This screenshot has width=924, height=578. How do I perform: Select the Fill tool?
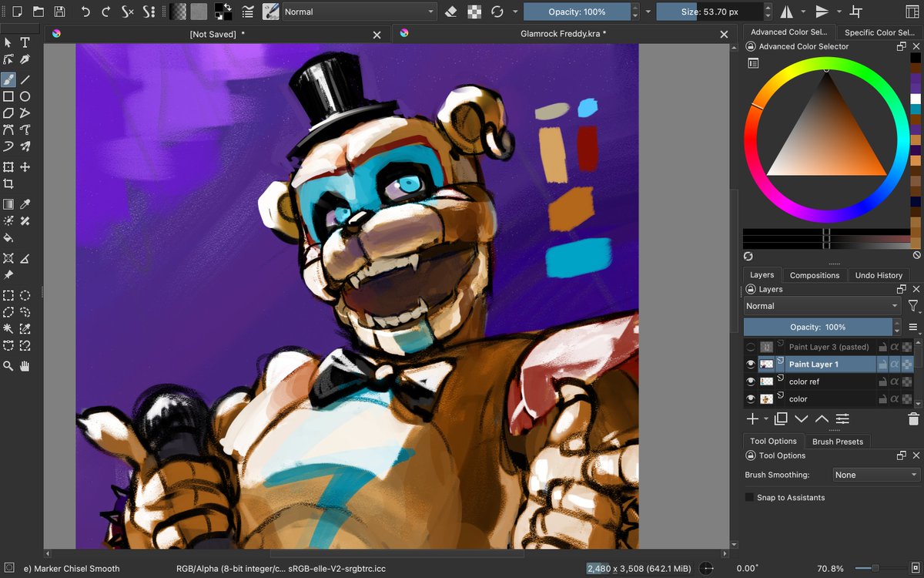click(9, 238)
